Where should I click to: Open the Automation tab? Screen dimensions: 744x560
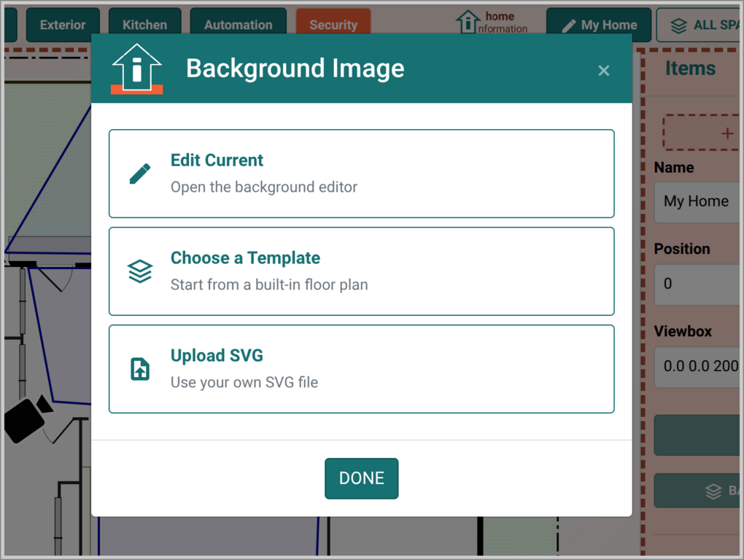tap(239, 25)
